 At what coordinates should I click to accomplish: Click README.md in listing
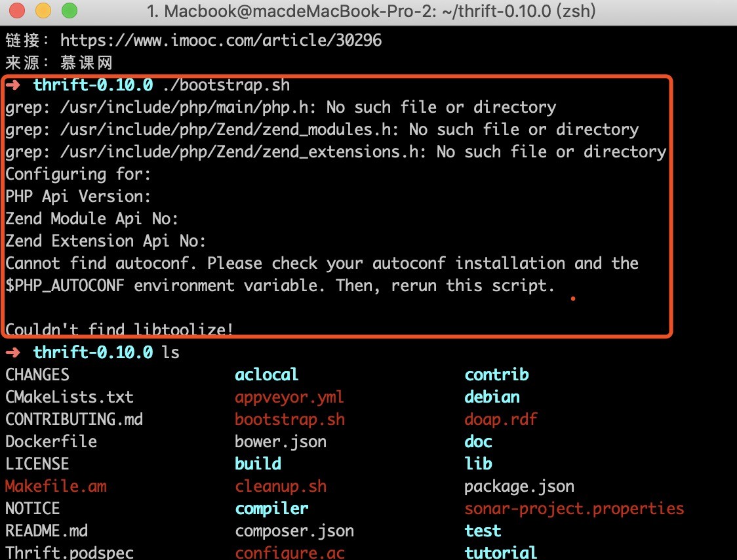(47, 531)
